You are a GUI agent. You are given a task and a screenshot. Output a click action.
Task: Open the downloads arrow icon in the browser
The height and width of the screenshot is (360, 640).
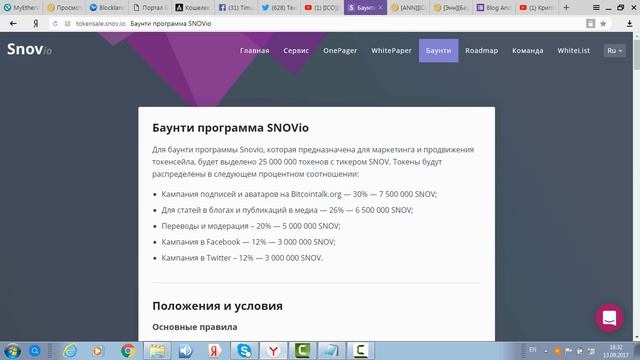(629, 24)
